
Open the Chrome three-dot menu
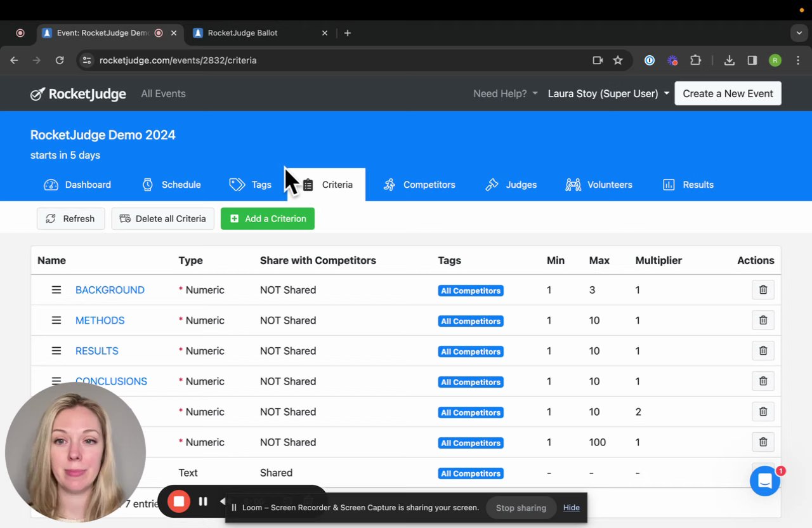tap(797, 60)
